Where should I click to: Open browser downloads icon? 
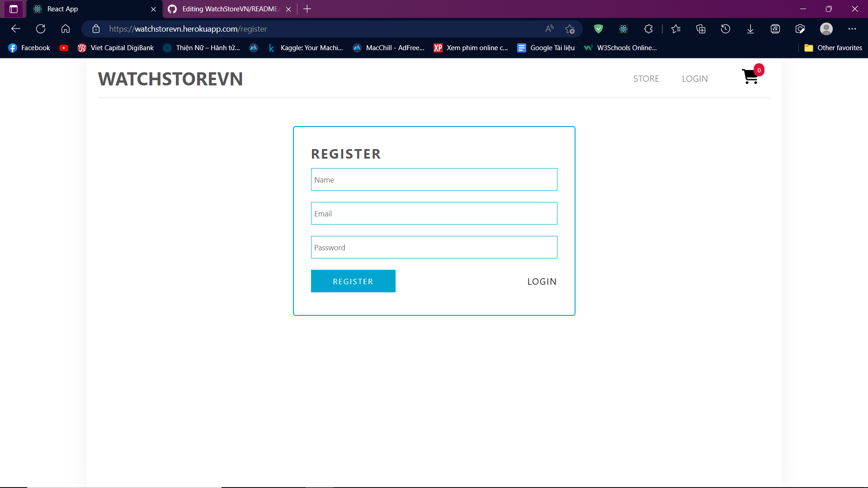coord(750,29)
